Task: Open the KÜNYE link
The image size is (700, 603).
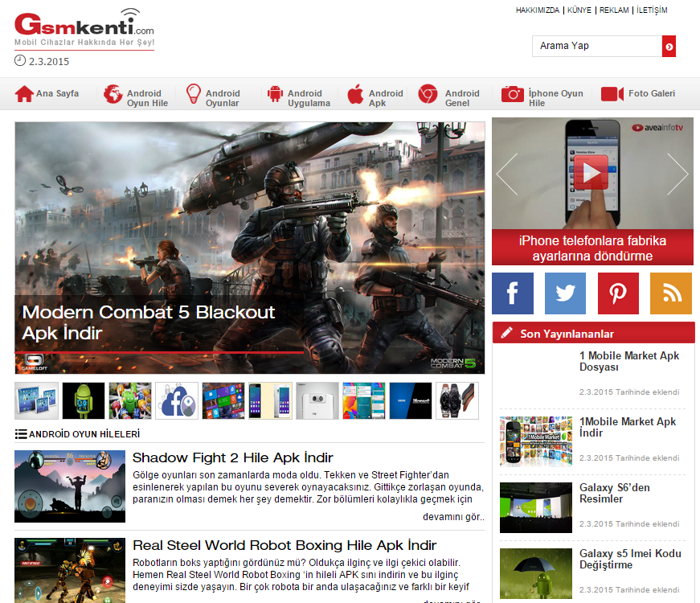Action: [579, 10]
